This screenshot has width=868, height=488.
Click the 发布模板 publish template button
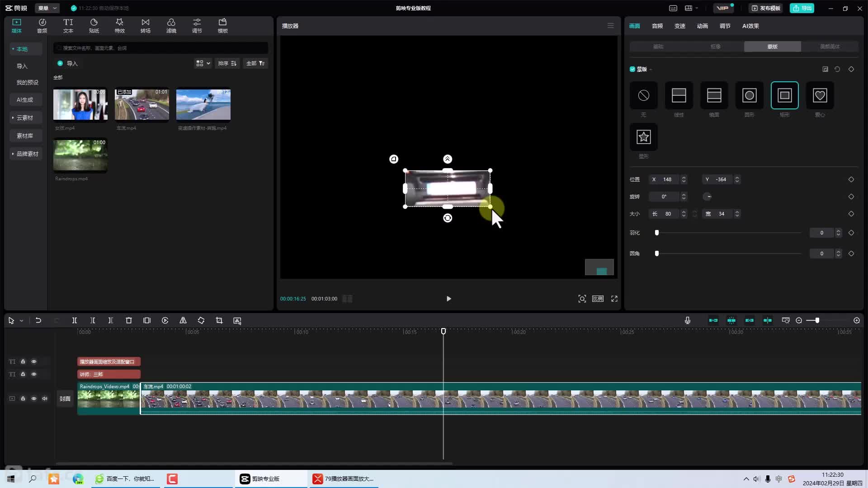coord(766,8)
